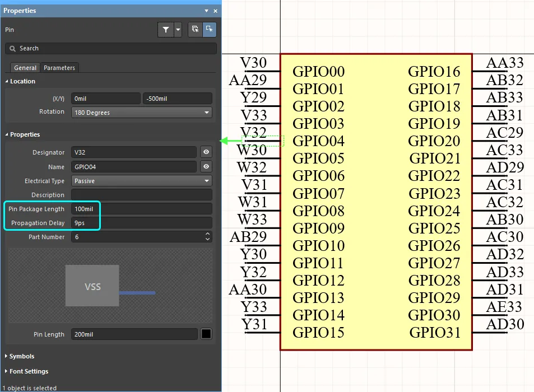
Task: Click the Designator field V32
Action: tap(134, 152)
